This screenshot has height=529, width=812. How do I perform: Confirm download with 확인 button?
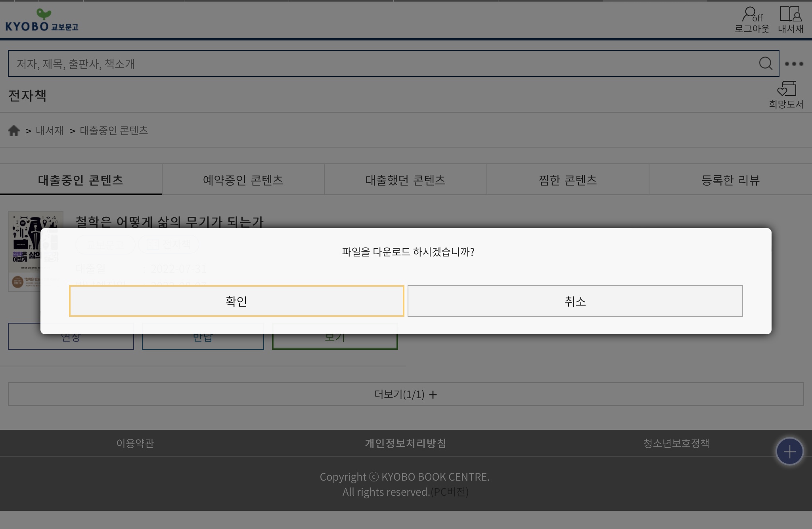237,301
